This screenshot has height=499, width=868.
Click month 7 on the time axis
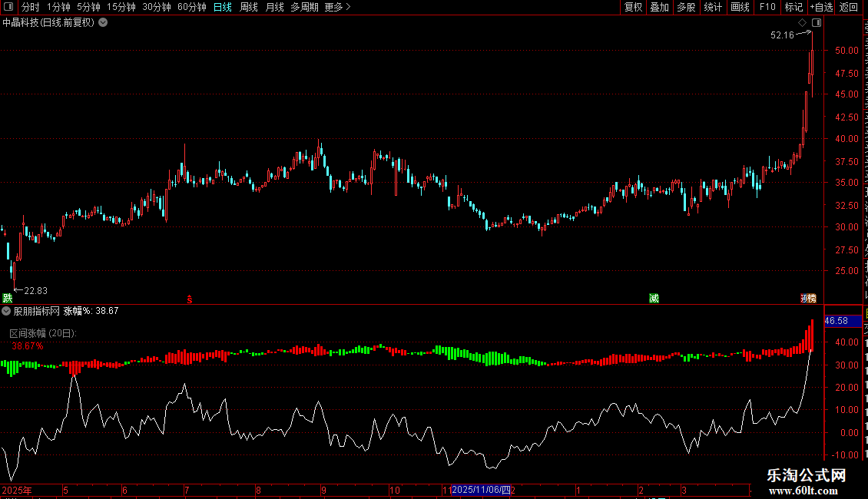(187, 491)
